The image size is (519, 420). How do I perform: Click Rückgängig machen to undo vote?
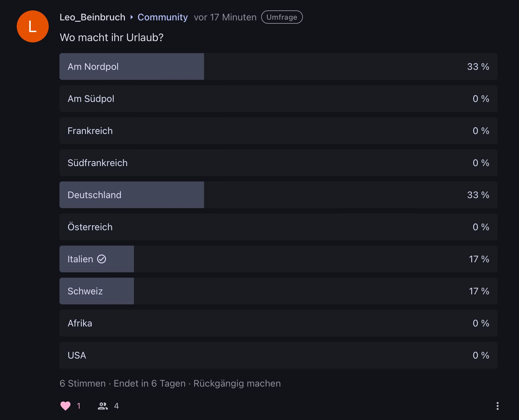tap(237, 383)
